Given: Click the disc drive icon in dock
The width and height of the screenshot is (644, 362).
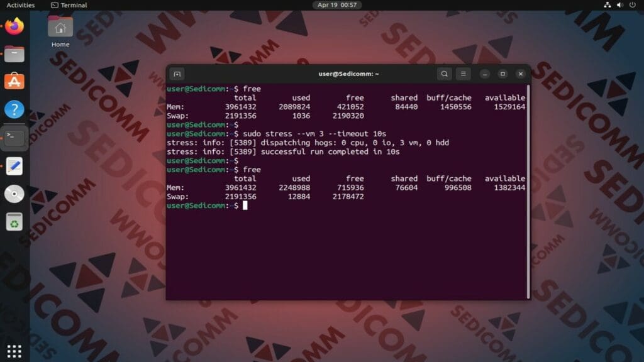Looking at the screenshot, I should pyautogui.click(x=14, y=194).
